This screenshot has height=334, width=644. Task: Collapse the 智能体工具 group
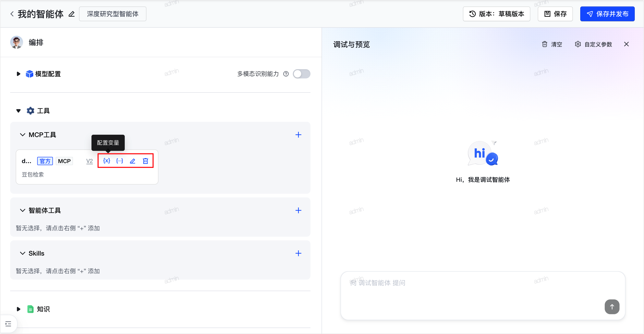[x=22, y=210]
